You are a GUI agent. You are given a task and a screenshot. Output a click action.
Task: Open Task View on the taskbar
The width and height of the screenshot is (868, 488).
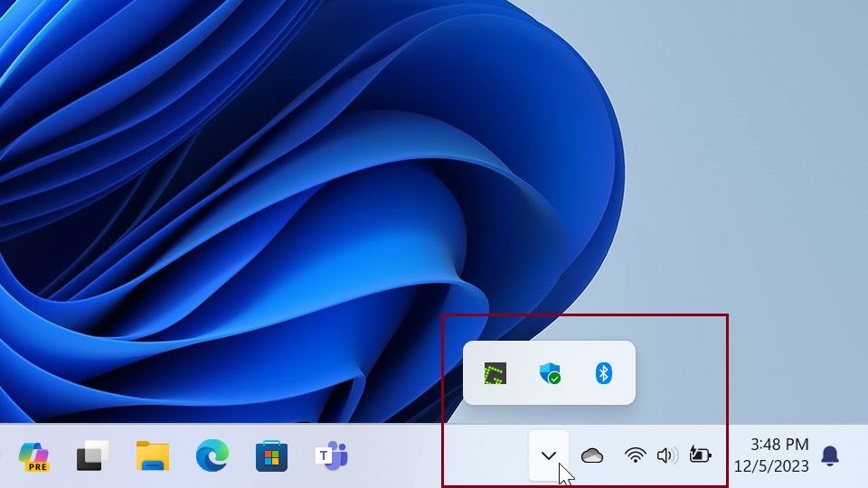[x=92, y=455]
